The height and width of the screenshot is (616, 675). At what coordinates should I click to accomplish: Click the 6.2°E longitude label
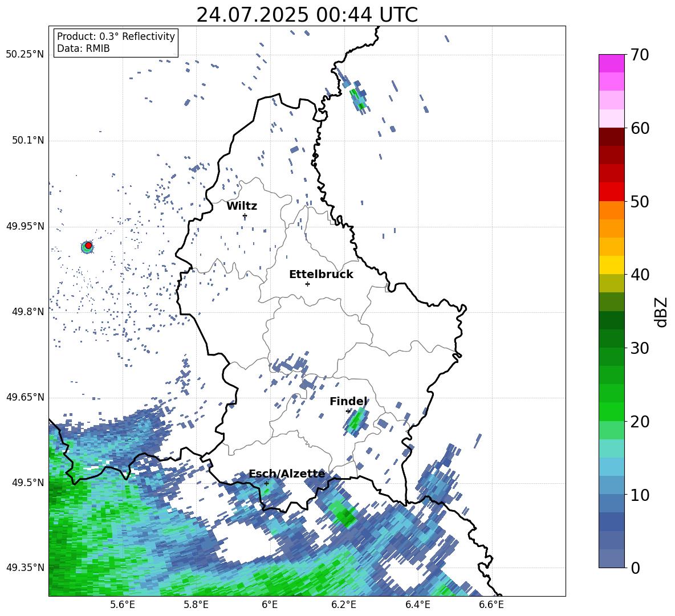(x=344, y=605)
